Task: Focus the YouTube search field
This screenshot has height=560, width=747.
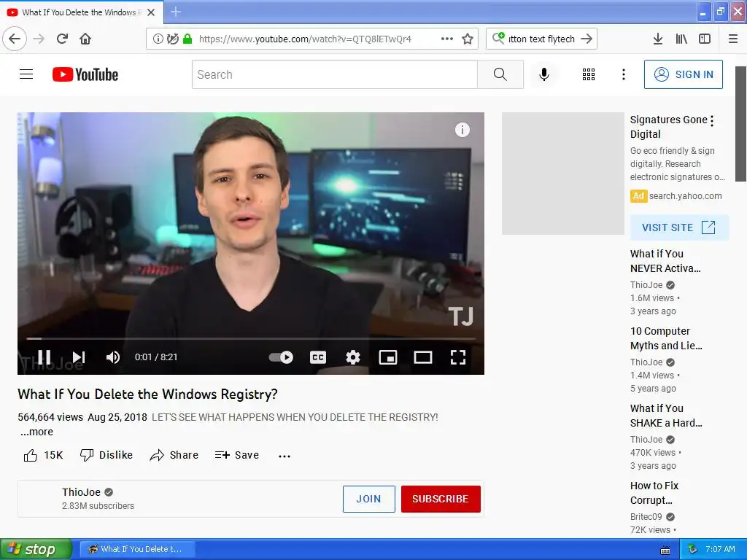Action: click(x=334, y=74)
